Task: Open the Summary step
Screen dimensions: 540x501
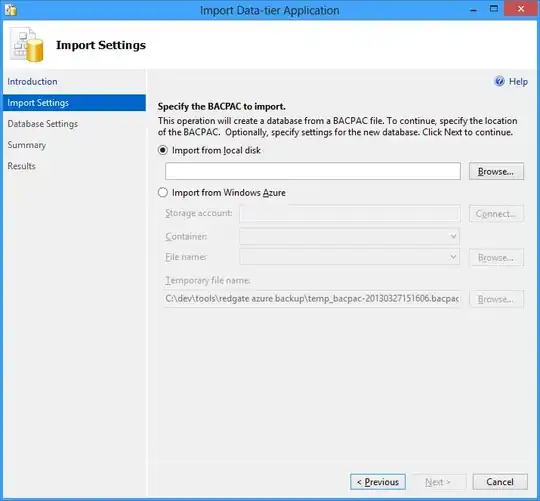Action: [27, 145]
